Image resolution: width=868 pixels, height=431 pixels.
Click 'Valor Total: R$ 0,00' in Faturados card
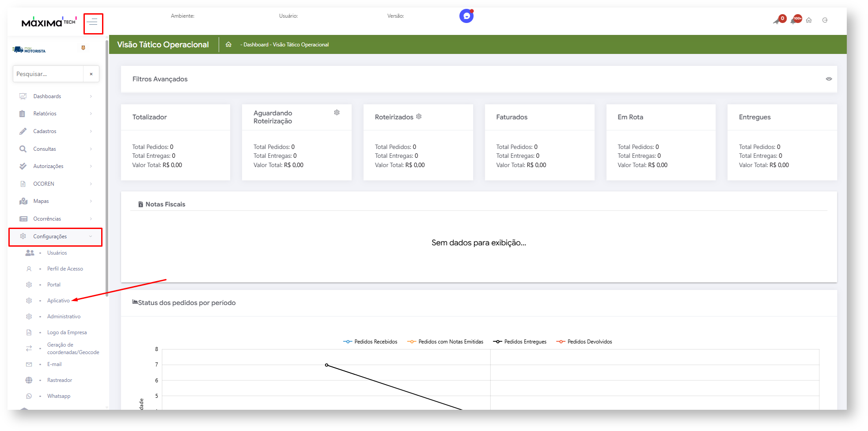pos(521,165)
